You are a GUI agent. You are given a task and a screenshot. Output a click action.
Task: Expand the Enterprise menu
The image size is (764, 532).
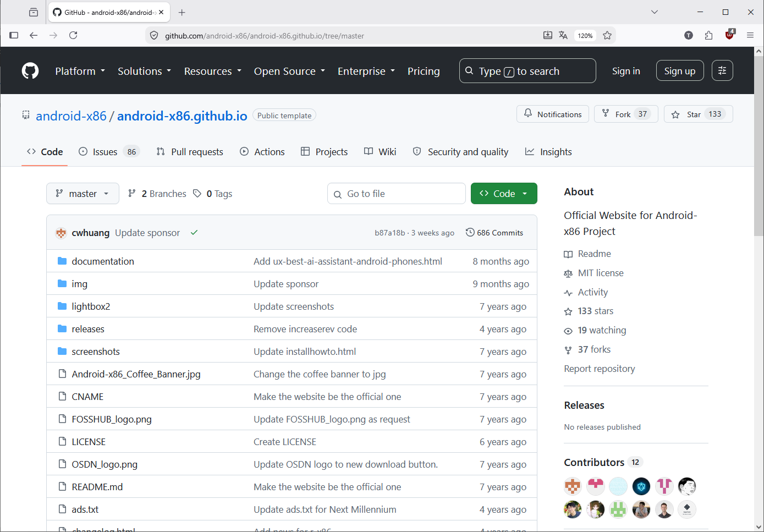point(366,71)
